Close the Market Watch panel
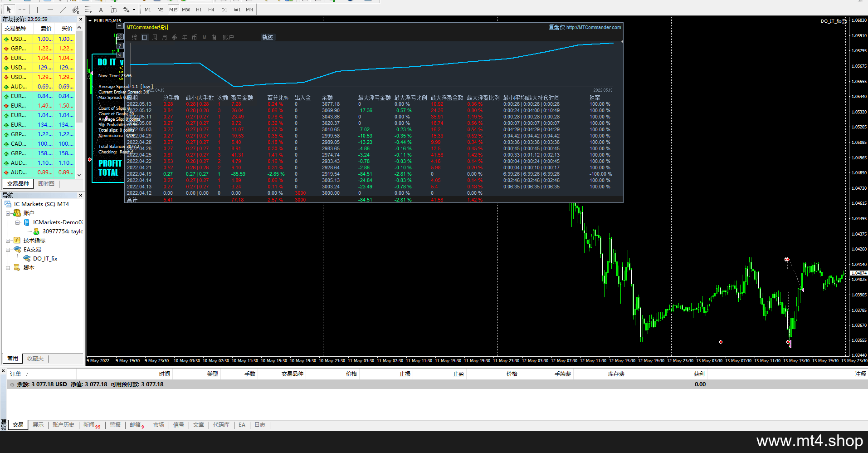This screenshot has width=868, height=453. [x=81, y=19]
